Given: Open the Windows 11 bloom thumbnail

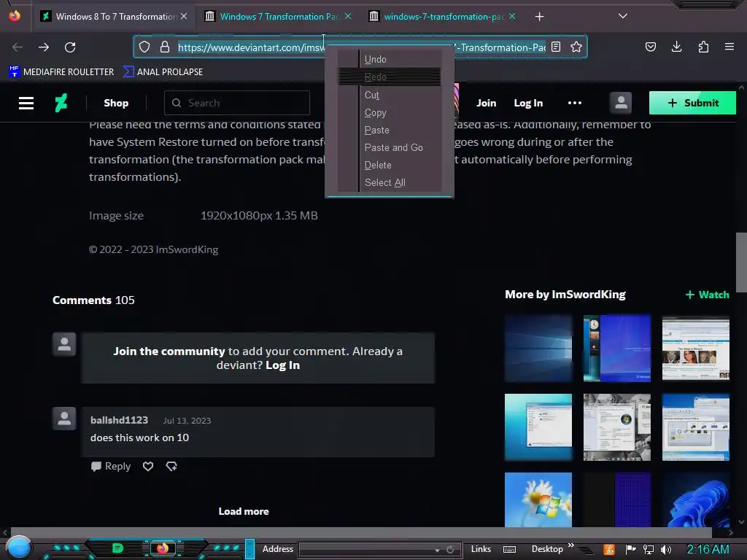Looking at the screenshot, I should [695, 499].
